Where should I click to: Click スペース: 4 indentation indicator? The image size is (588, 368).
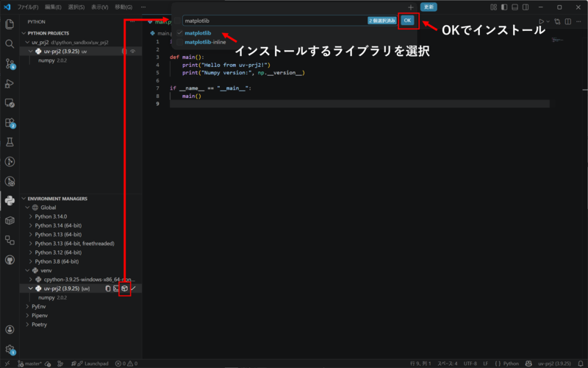pos(448,364)
